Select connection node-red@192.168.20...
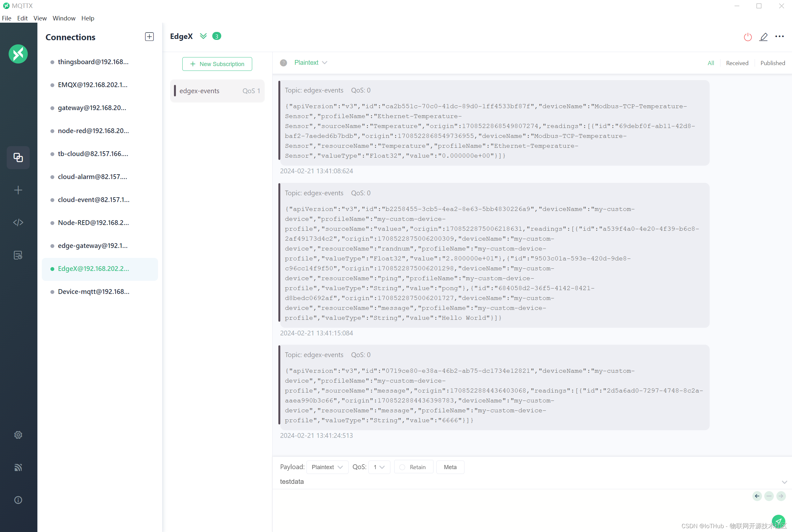 [x=100, y=131]
